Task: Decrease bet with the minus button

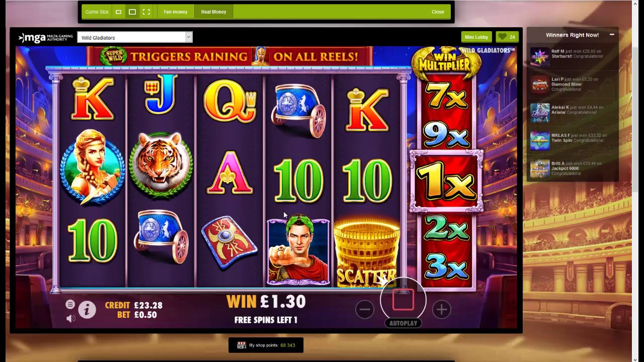Action: pyautogui.click(x=365, y=309)
